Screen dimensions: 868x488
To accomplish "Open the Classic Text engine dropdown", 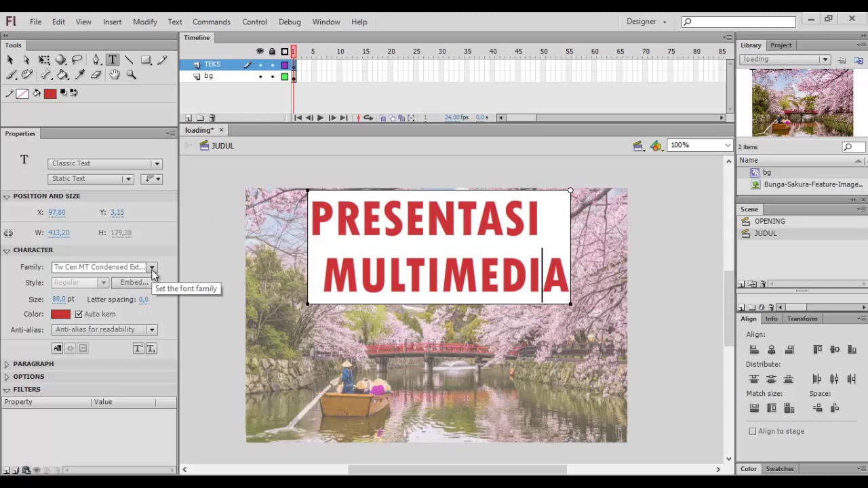I will (x=105, y=163).
